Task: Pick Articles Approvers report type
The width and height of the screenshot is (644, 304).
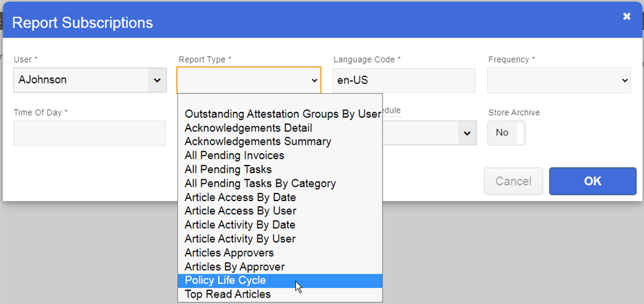Action: [229, 253]
